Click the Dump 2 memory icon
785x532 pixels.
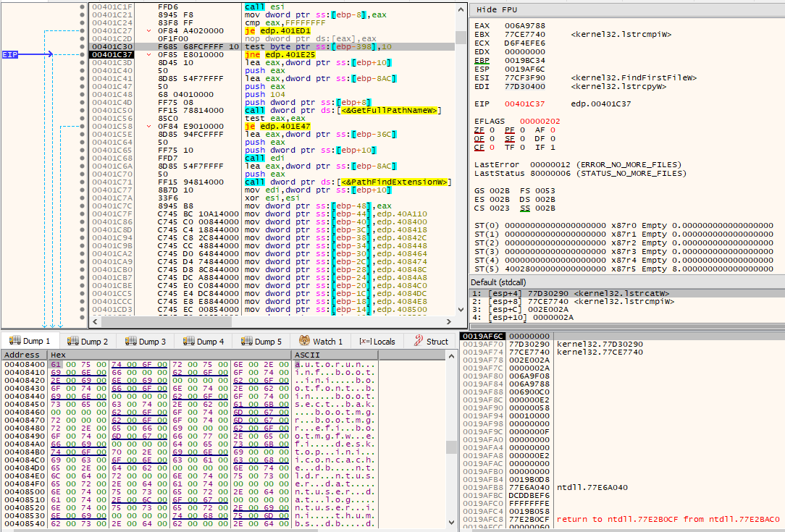click(73, 341)
